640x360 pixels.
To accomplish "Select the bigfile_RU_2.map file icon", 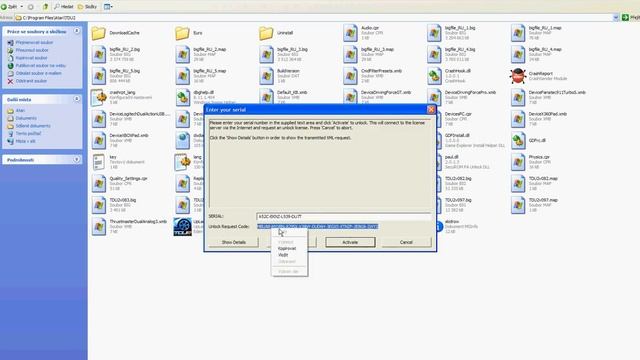I will pyautogui.click(x=182, y=55).
